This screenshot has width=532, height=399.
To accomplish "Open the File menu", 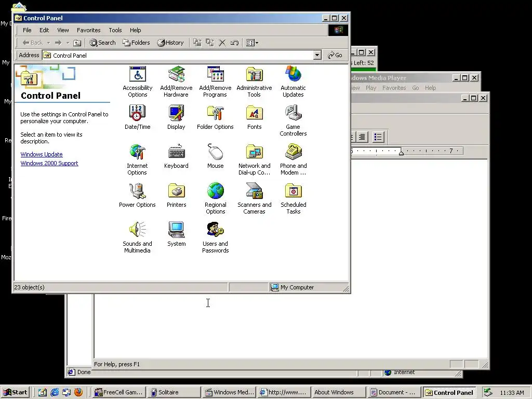I will pos(27,30).
